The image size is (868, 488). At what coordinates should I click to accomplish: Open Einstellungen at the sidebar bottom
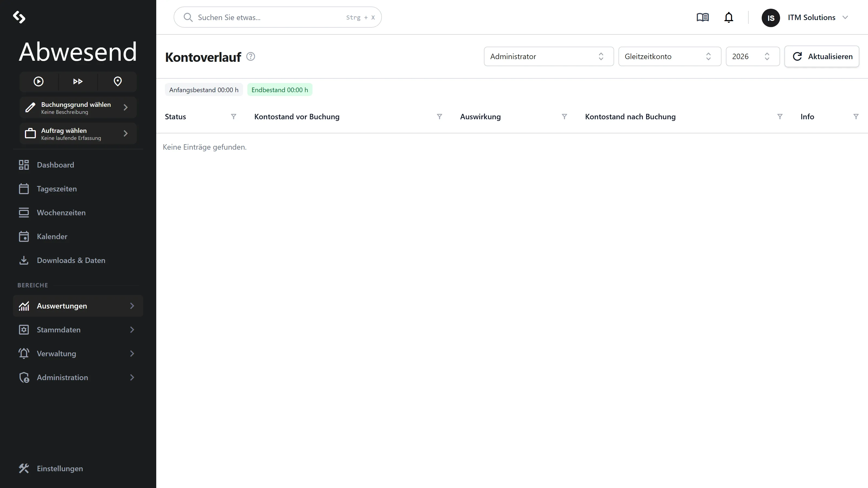78,468
